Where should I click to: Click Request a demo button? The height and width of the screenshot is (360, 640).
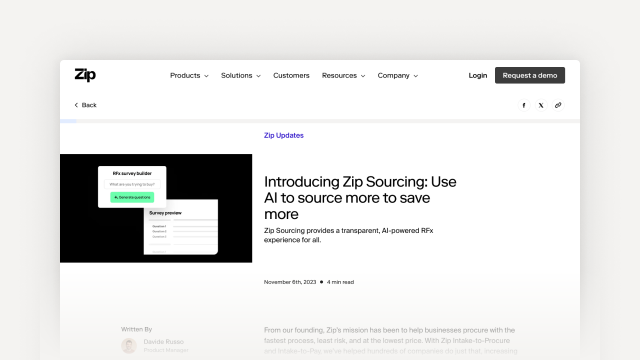[x=530, y=76]
